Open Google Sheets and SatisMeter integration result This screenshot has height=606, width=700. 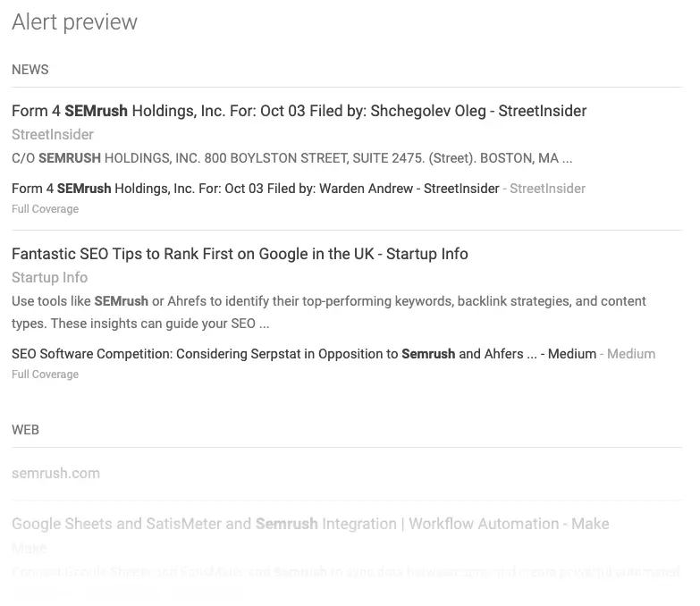(x=310, y=524)
